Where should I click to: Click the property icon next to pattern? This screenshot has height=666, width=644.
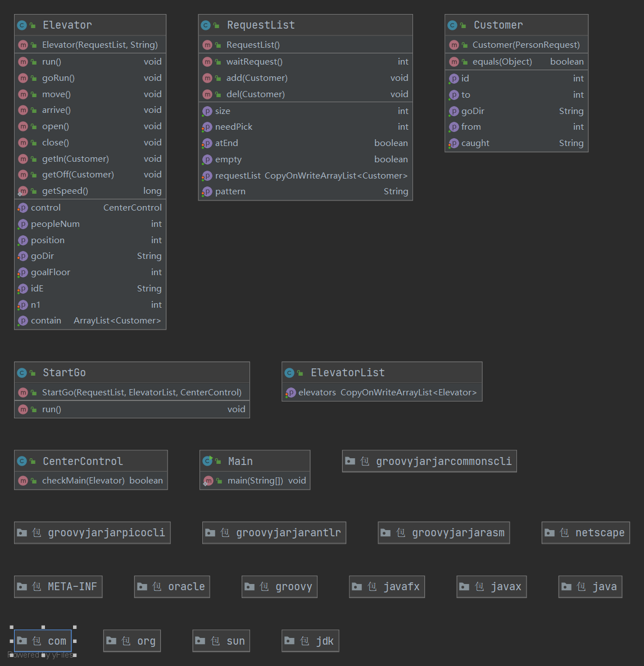(207, 191)
